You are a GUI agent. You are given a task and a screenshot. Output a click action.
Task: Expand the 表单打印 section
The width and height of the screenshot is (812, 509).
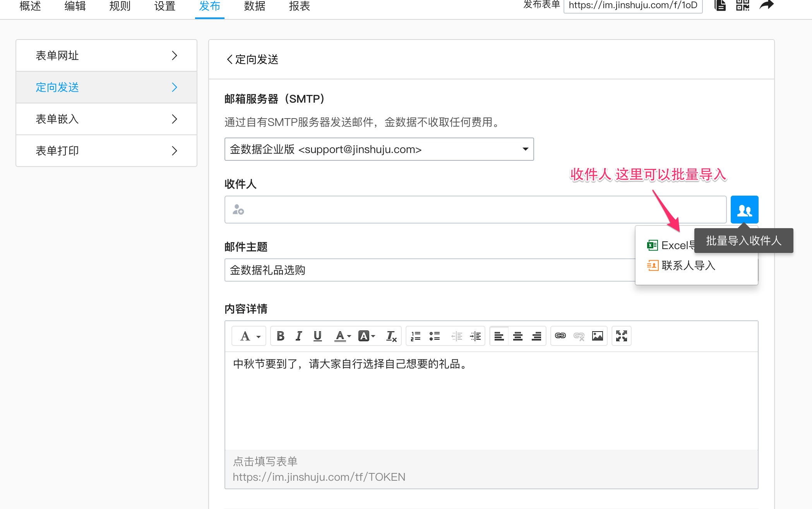point(106,151)
